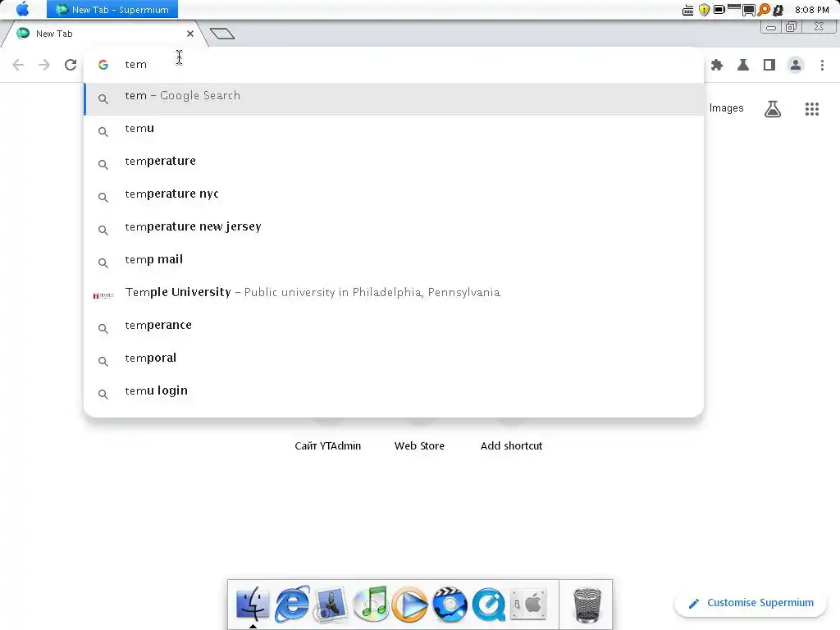Choose 'tem – Google Search' suggestion

click(394, 98)
